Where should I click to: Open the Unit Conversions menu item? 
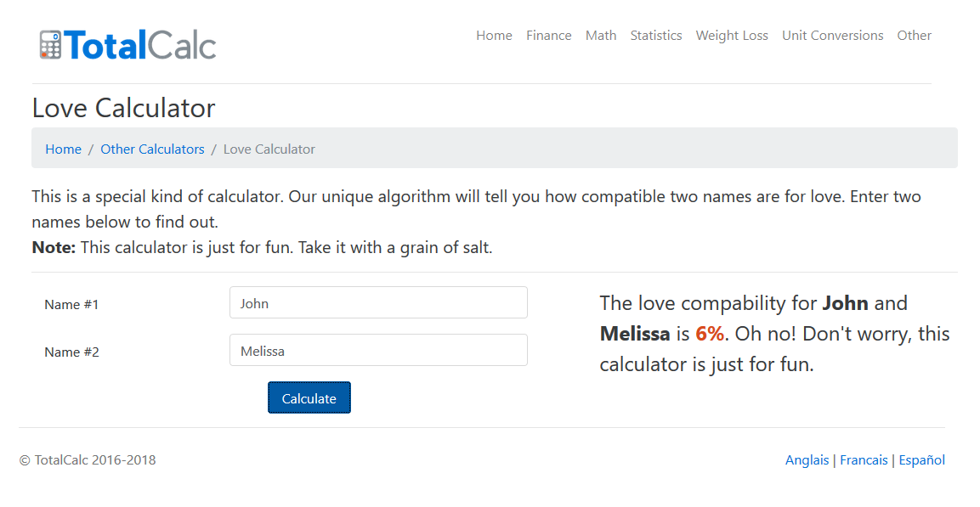pyautogui.click(x=832, y=35)
